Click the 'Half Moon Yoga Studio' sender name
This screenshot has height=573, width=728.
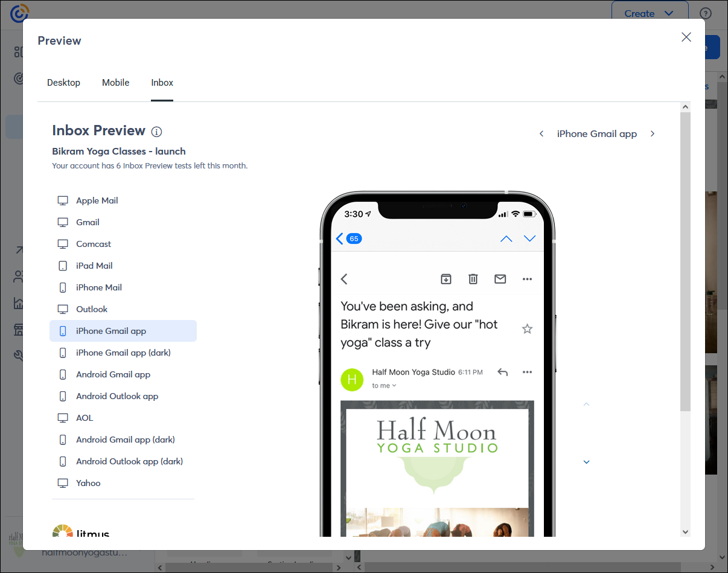[413, 372]
